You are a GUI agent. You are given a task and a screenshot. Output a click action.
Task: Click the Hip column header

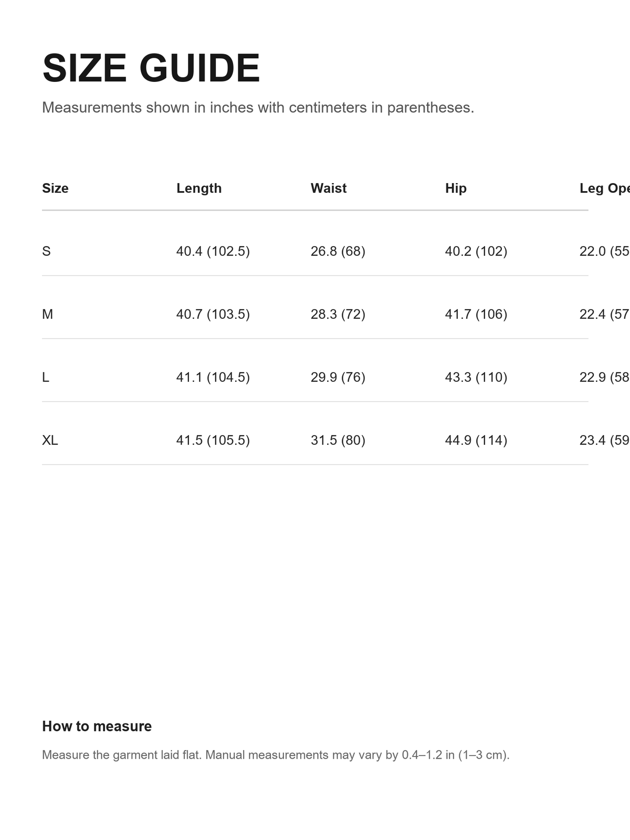[456, 188]
